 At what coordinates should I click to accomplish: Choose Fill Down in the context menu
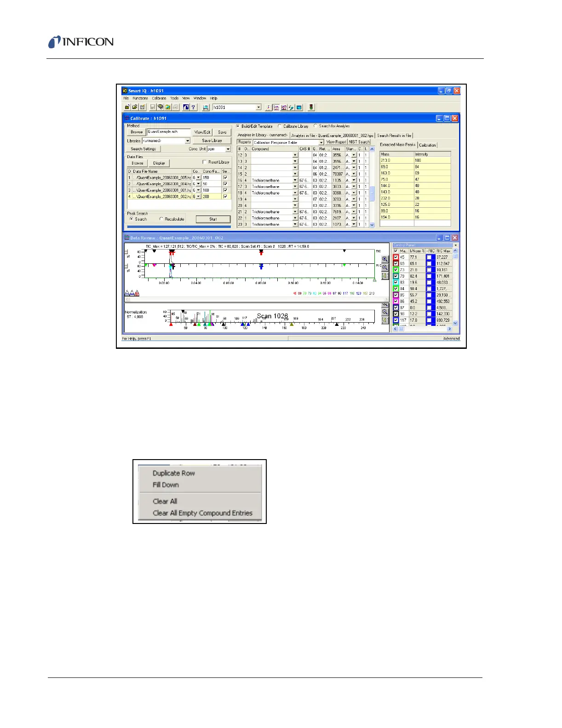(166, 485)
